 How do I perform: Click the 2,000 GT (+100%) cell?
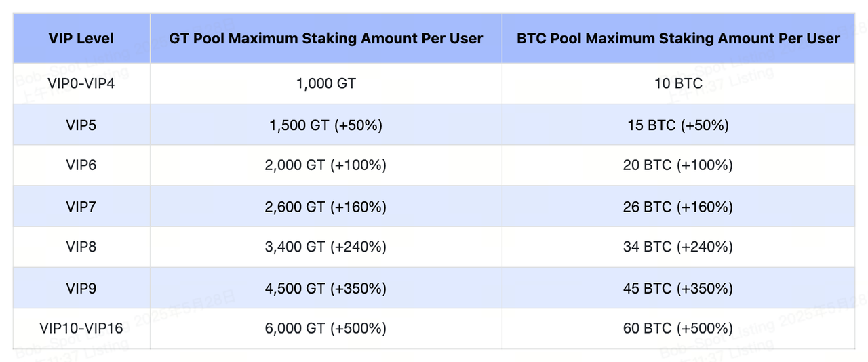[325, 165]
